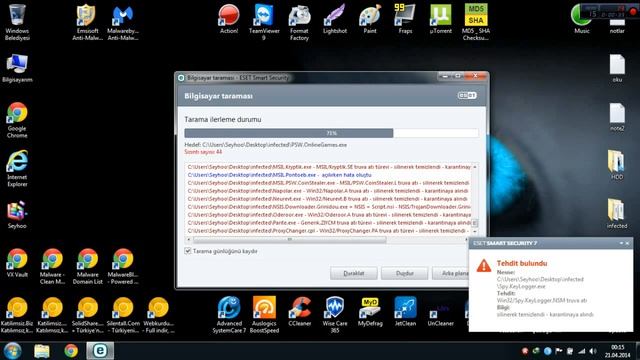Viewport: 640px width, 360px height.
Task: Click scan log vertical scrollbar up arrow
Action: (x=475, y=167)
